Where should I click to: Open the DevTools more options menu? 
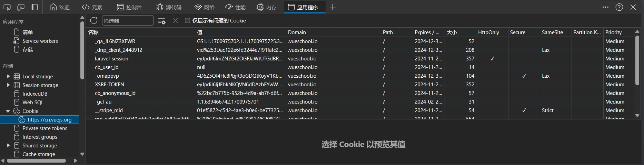(x=605, y=7)
